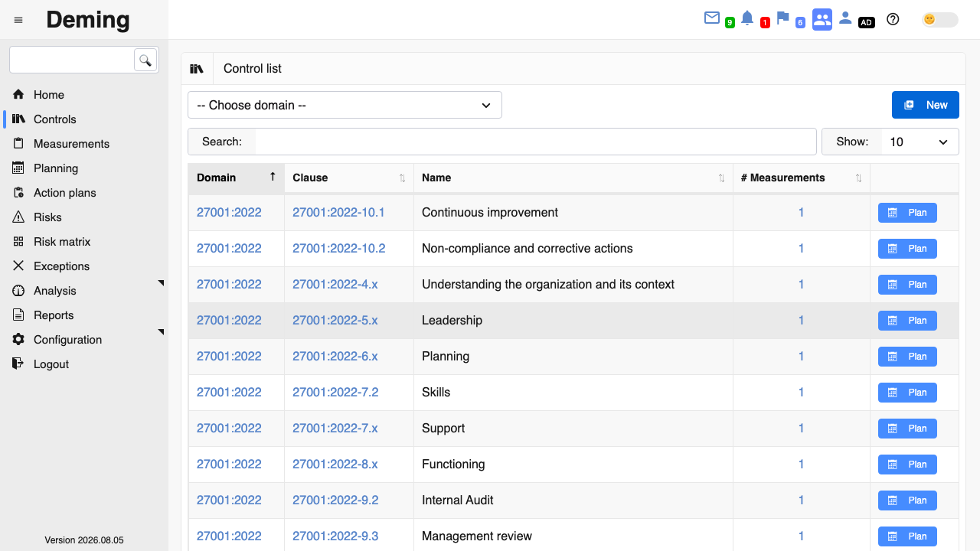Image resolution: width=980 pixels, height=551 pixels.
Task: Open Action plans from the sidebar
Action: pyautogui.click(x=65, y=193)
